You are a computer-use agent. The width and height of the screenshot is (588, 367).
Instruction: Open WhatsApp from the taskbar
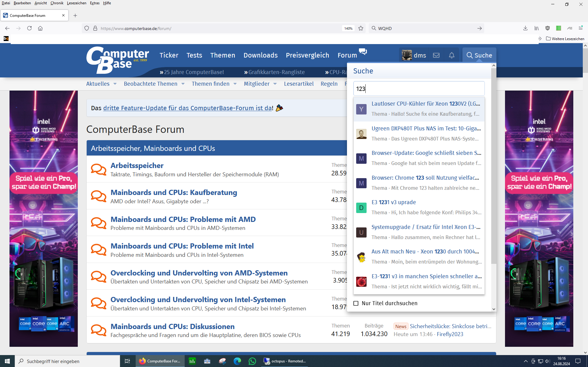pyautogui.click(x=252, y=361)
